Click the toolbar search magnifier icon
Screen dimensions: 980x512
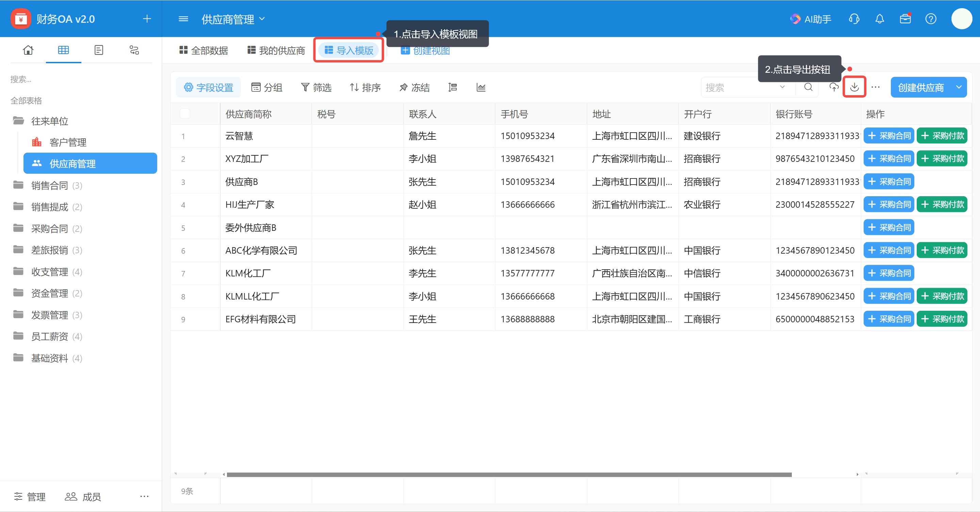click(x=808, y=87)
